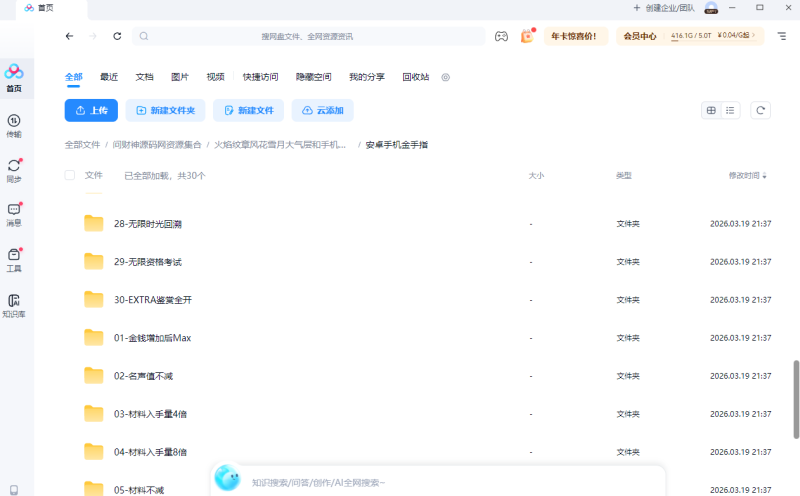This screenshot has width=800, height=496.
Task: Open the 回收站 (Recycle Bin) tab
Action: click(x=415, y=76)
